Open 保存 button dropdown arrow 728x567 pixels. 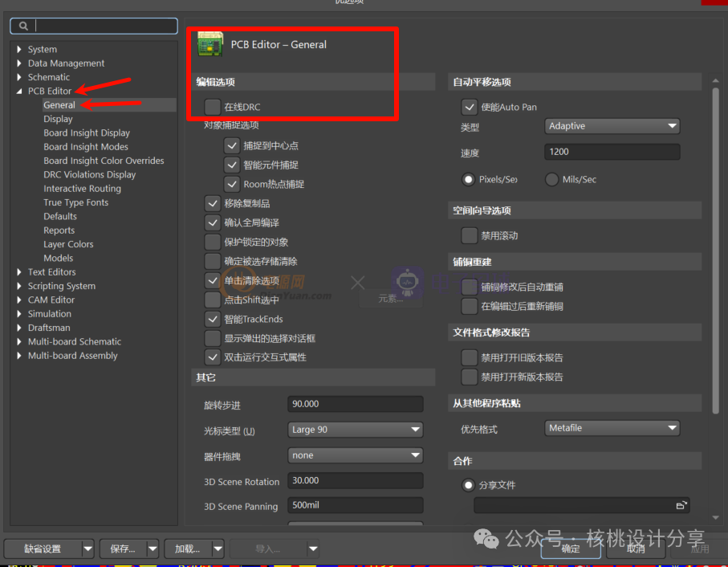point(153,549)
